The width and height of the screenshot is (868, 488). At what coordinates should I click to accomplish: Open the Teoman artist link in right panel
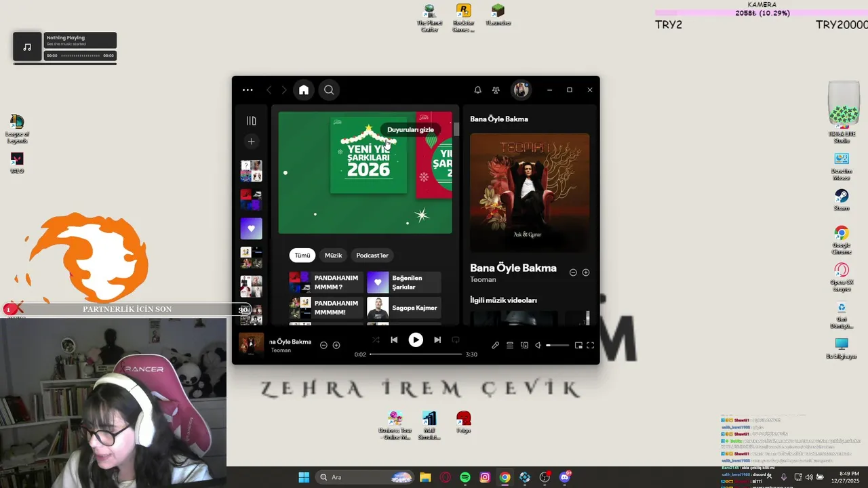483,280
